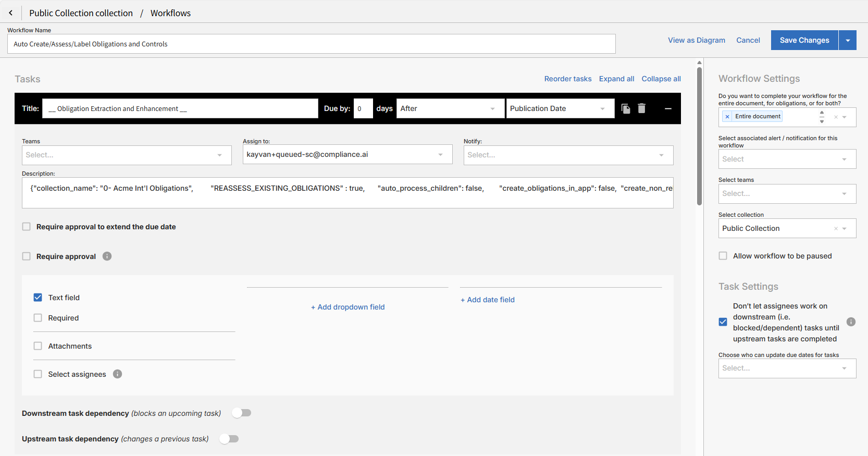Click info icon beside Require approval
Image resolution: width=868 pixels, height=456 pixels.
point(107,256)
